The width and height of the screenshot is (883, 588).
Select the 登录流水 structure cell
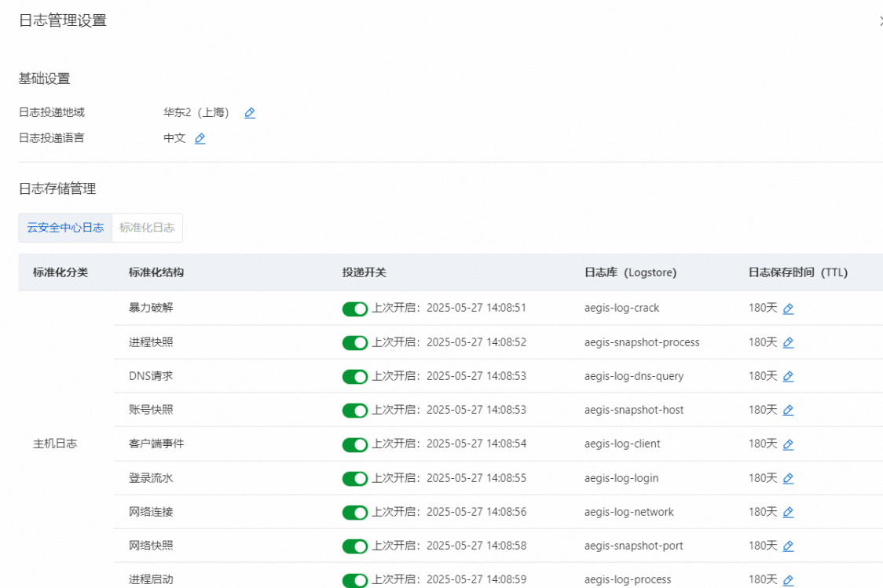click(151, 478)
